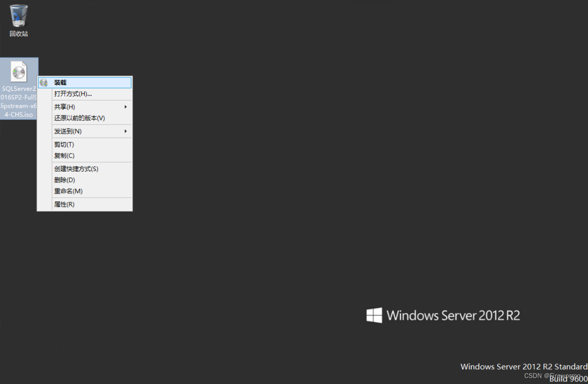Choose 复制(C) to copy the file
Screen dimensions: 588x384
tap(85, 156)
